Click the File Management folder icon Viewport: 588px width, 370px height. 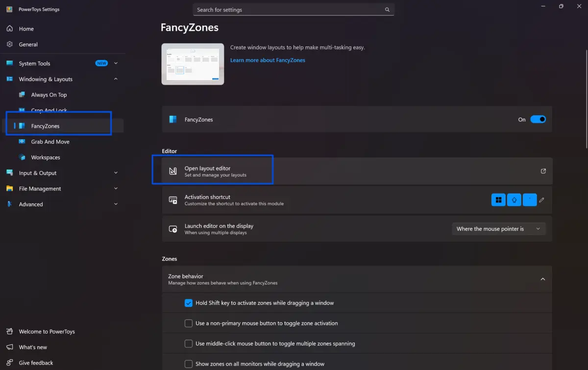coord(9,189)
